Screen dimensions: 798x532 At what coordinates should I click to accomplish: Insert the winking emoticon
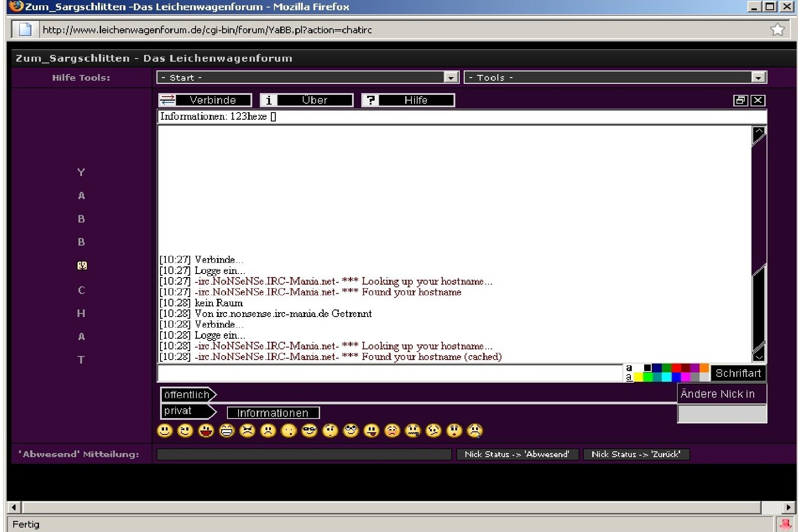point(185,430)
